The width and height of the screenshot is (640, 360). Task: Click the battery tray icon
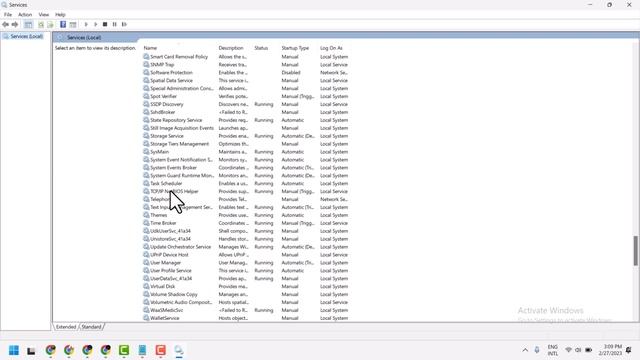tap(589, 350)
